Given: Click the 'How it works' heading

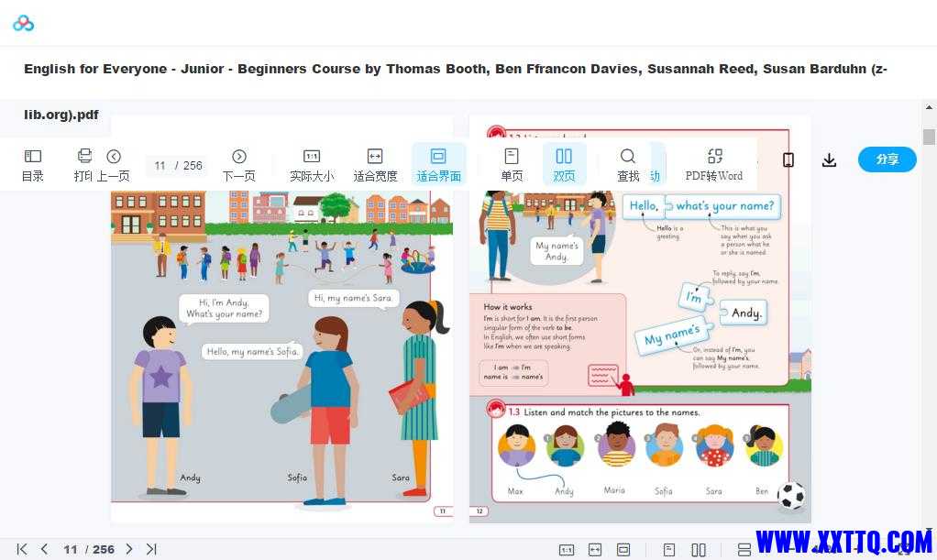Looking at the screenshot, I should point(508,307).
